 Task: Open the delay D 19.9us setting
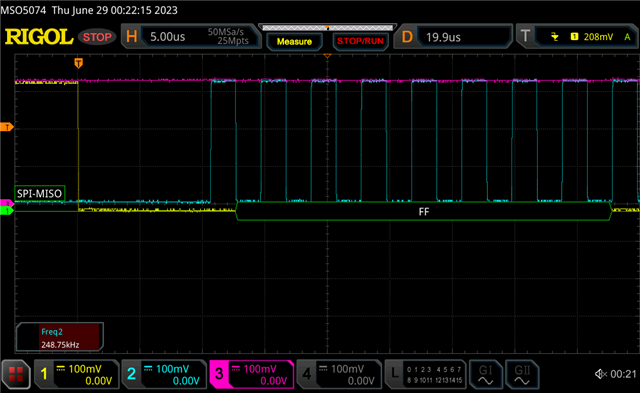[x=453, y=36]
